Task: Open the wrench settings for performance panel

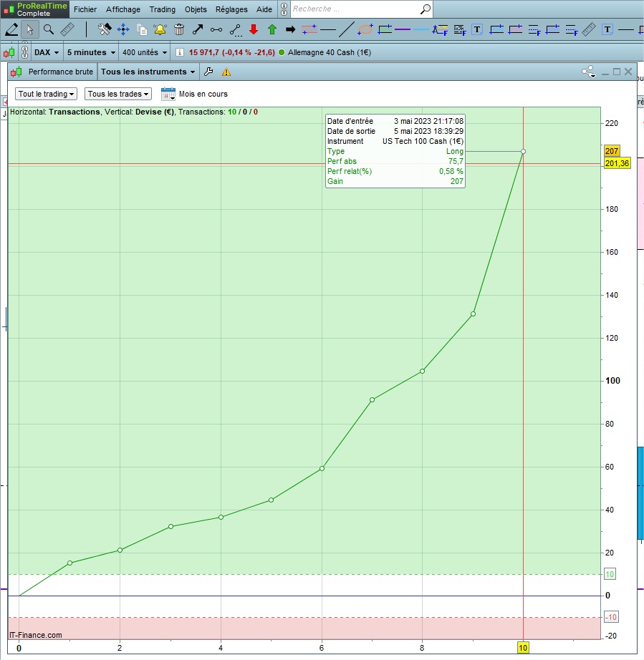Action: [208, 72]
